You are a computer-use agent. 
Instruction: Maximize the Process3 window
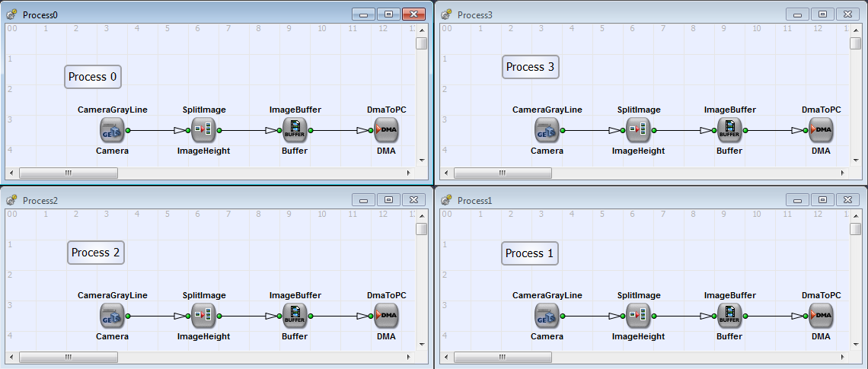(x=822, y=14)
